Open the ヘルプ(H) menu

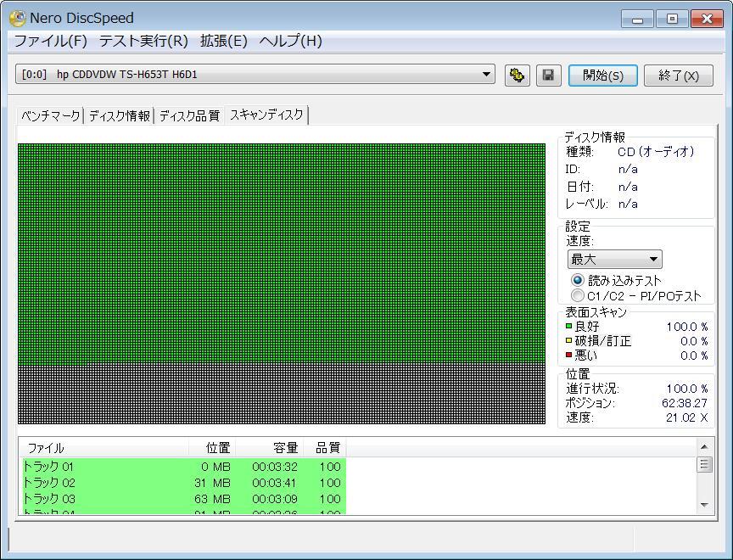click(x=290, y=41)
